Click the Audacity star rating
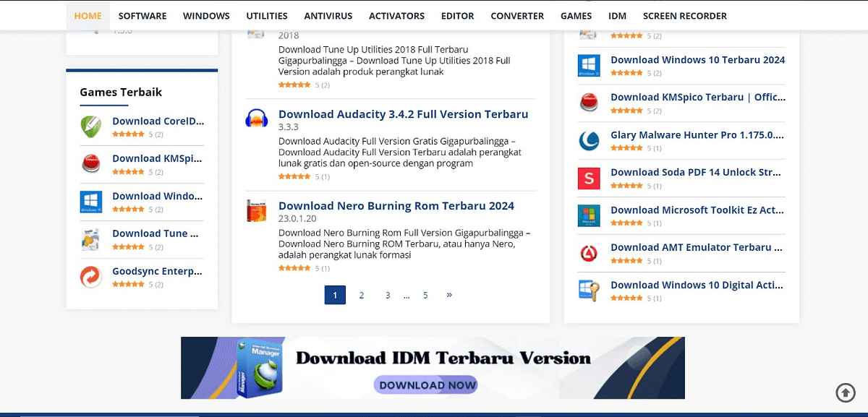The height and width of the screenshot is (417, 868). (295, 176)
